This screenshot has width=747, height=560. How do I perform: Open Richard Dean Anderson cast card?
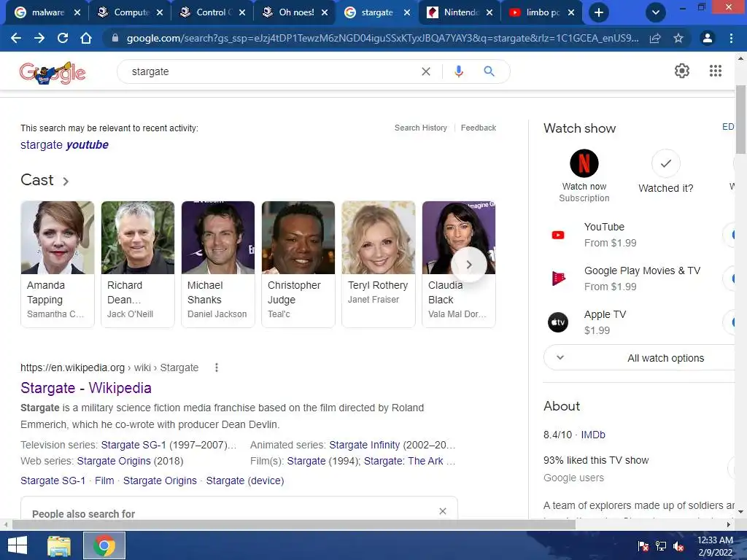coord(138,264)
